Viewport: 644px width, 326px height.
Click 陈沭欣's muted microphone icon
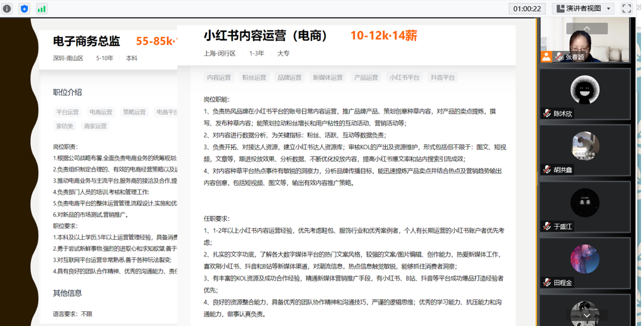coord(546,114)
